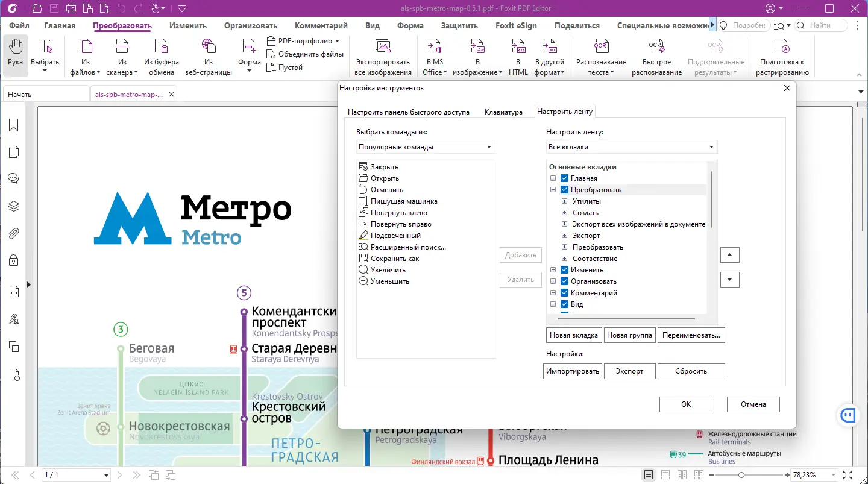Open the Форма ribbon icon

249,47
